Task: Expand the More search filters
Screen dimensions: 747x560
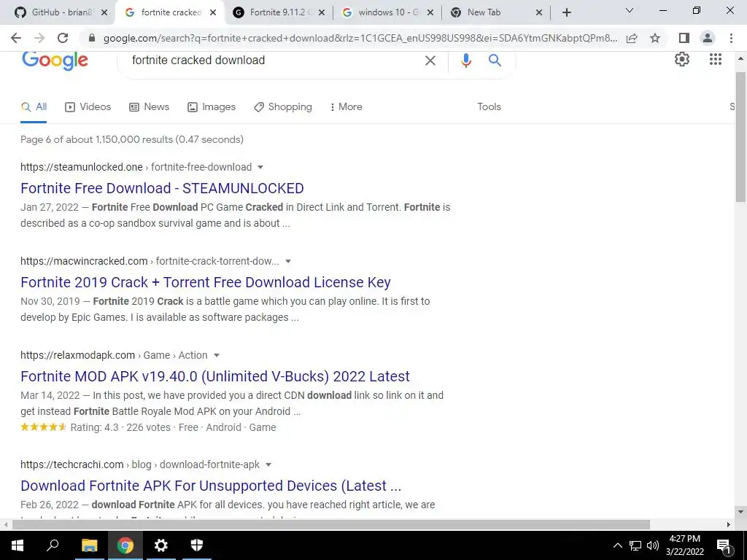Action: pos(347,107)
